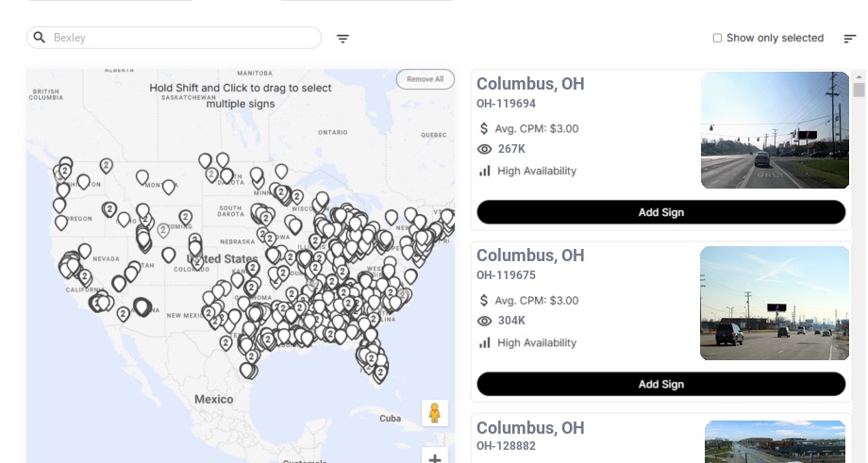This screenshot has height=463, width=868.
Task: Click availability bars icon for OH-119694
Action: tap(485, 171)
